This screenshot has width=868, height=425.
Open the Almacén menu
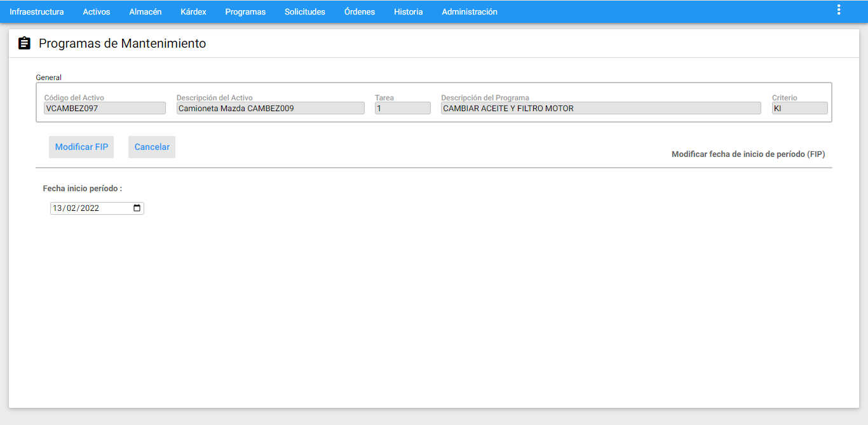146,11
